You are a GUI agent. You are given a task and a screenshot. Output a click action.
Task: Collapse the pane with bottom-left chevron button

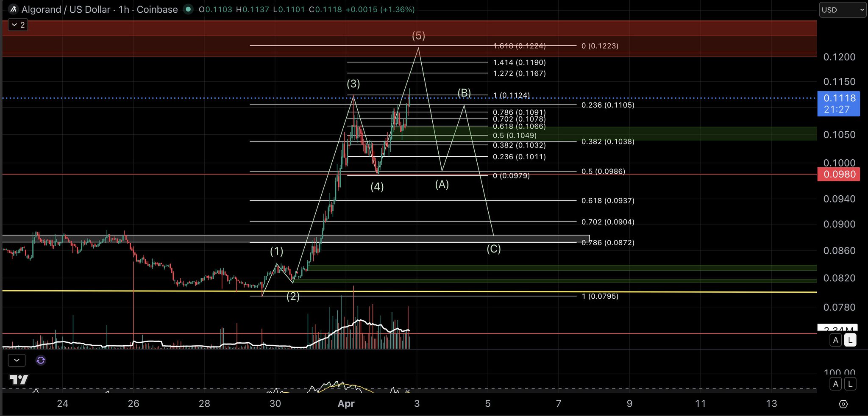click(17, 361)
